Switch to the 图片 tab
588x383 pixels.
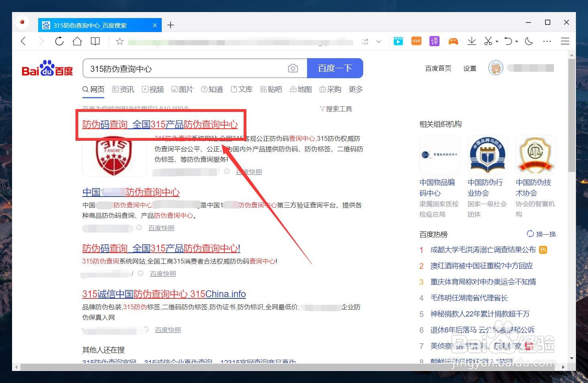pos(182,89)
